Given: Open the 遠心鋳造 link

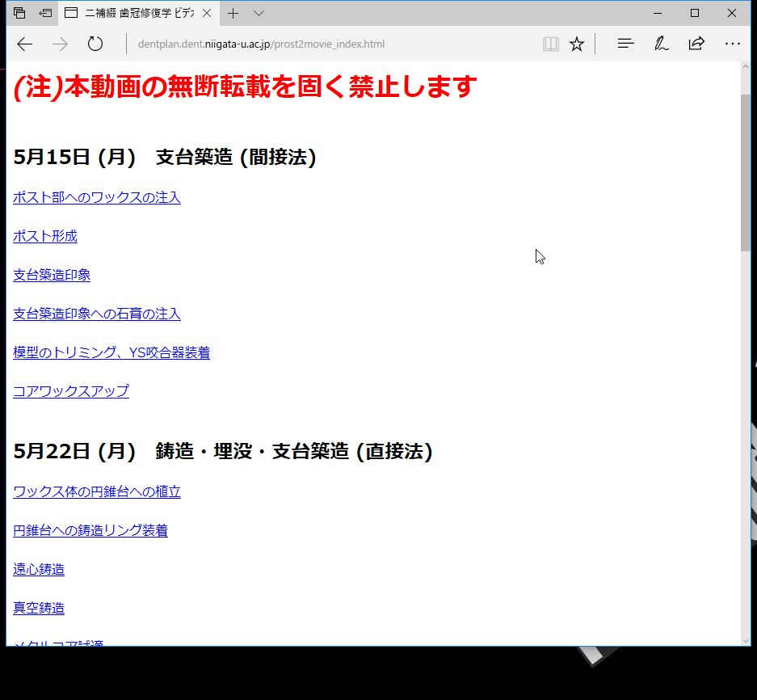Looking at the screenshot, I should tap(39, 569).
